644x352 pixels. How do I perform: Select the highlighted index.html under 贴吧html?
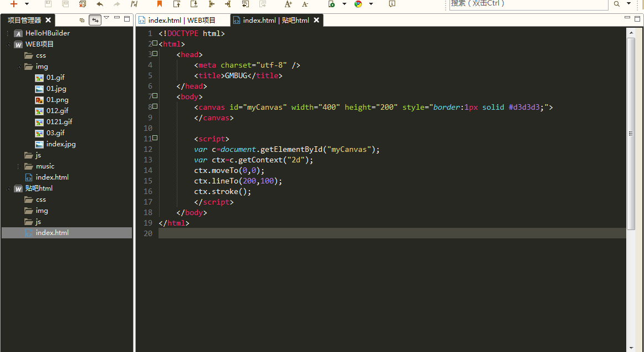tap(67, 232)
